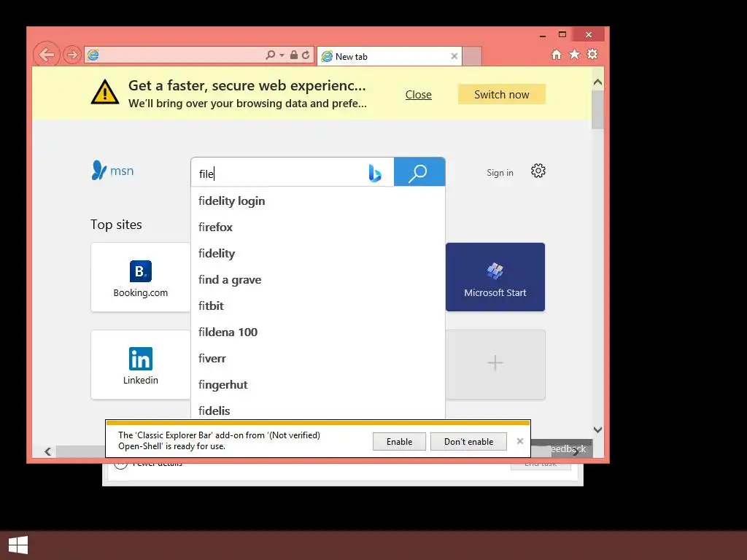Select the 'fidelity' suggestion
747x560 pixels.
[x=318, y=253]
